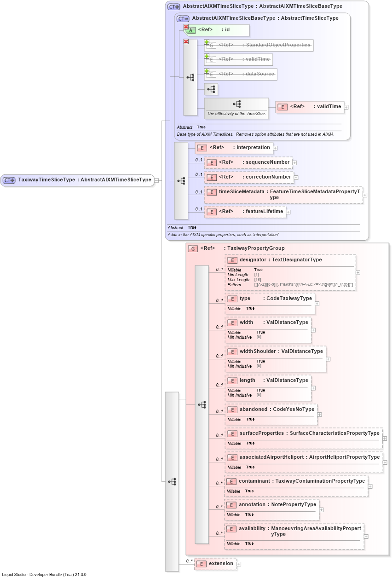Click the element icon of abandoned
The image size is (392, 577).
(x=232, y=410)
